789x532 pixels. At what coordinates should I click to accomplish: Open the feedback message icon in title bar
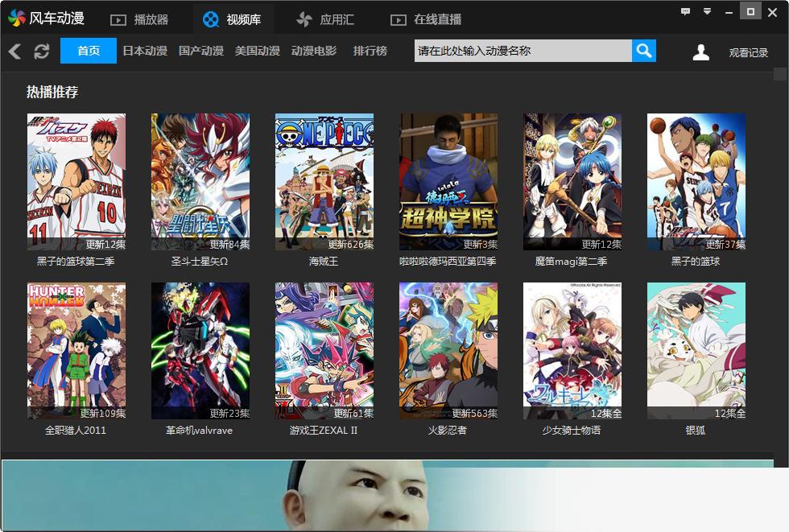coord(685,11)
